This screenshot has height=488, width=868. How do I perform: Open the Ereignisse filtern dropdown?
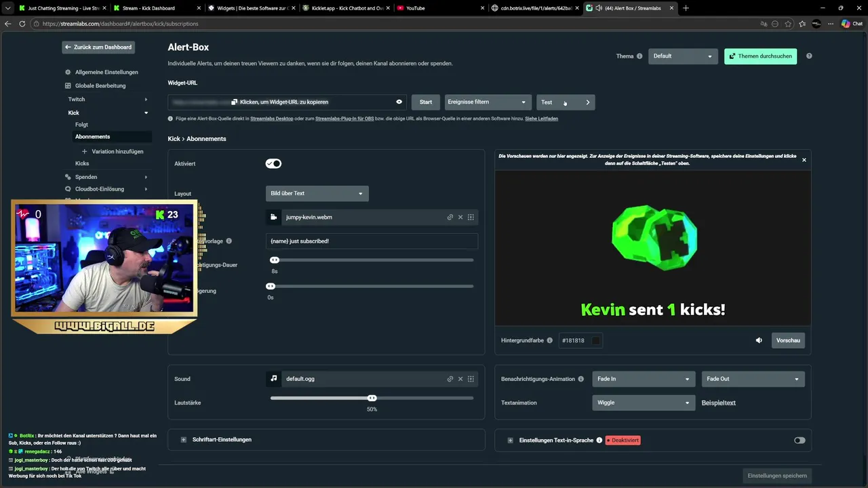tap(488, 102)
